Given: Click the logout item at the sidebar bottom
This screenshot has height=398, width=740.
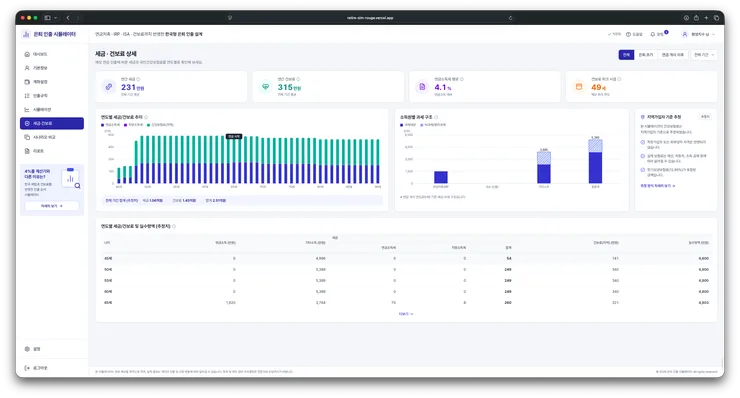Looking at the screenshot, I should [51, 368].
